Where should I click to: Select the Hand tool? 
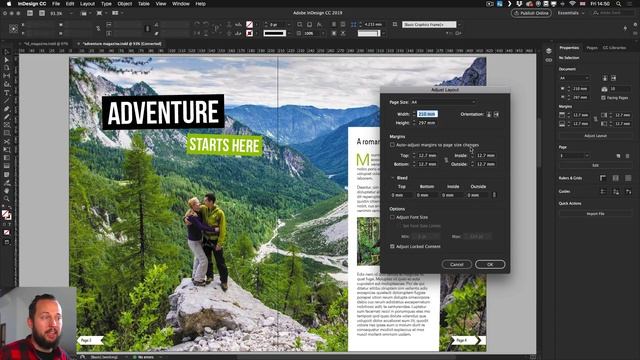(7, 191)
